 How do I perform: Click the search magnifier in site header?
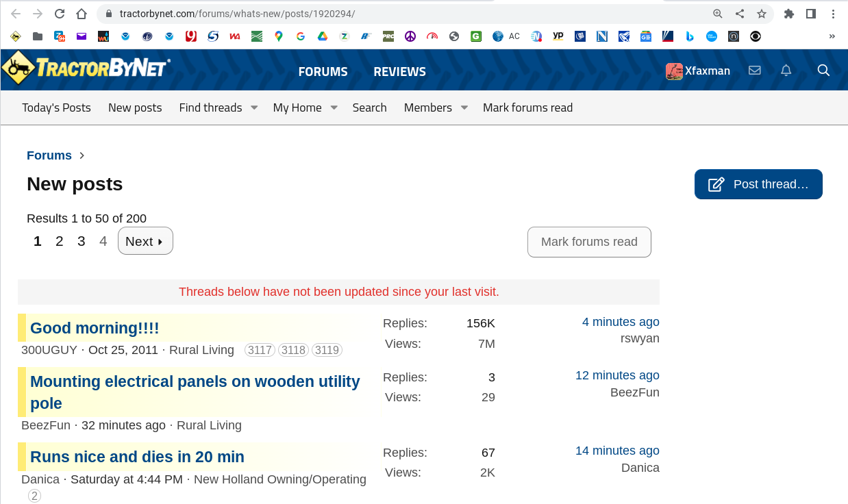click(x=823, y=71)
